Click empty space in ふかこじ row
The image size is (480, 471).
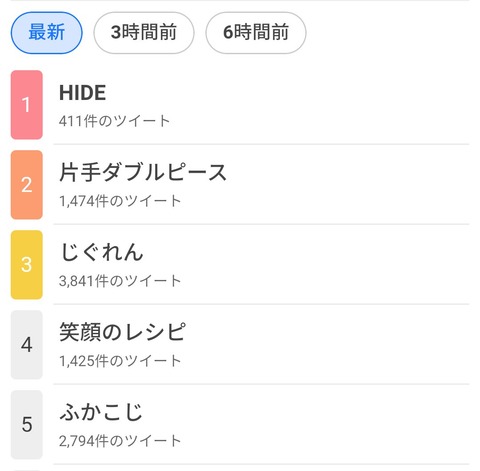(317, 425)
